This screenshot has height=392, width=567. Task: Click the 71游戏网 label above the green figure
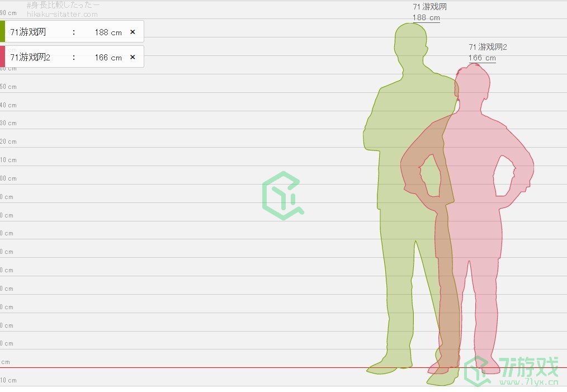(429, 7)
